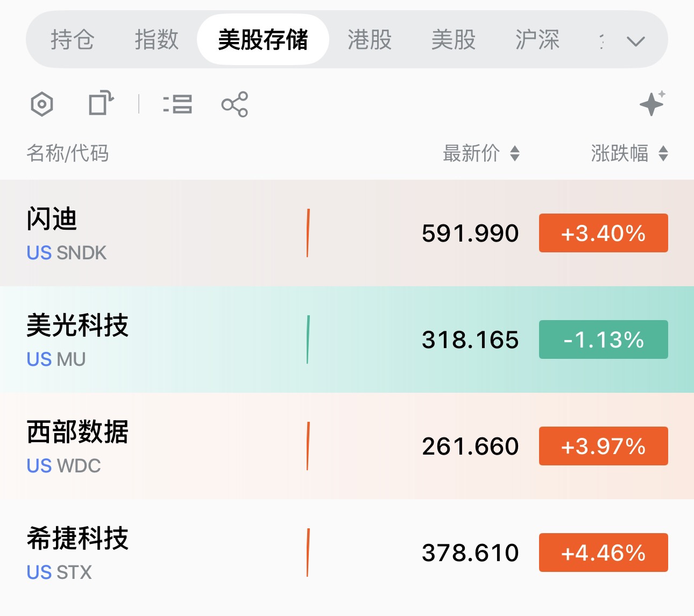This screenshot has width=694, height=616.
Task: Tap the 名称/代码 column header
Action: (68, 154)
